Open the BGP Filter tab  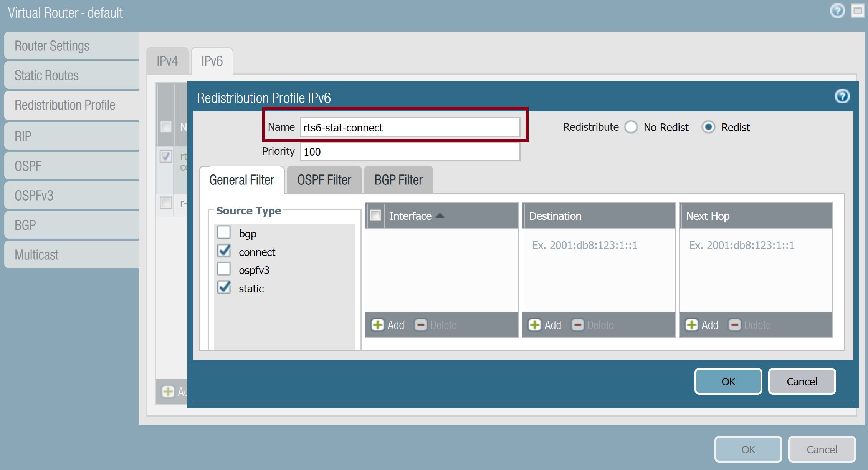tap(398, 179)
